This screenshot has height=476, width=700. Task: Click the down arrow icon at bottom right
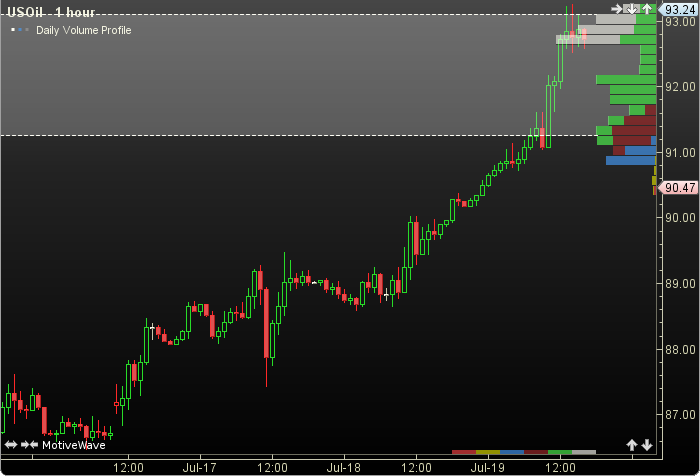coord(647,445)
